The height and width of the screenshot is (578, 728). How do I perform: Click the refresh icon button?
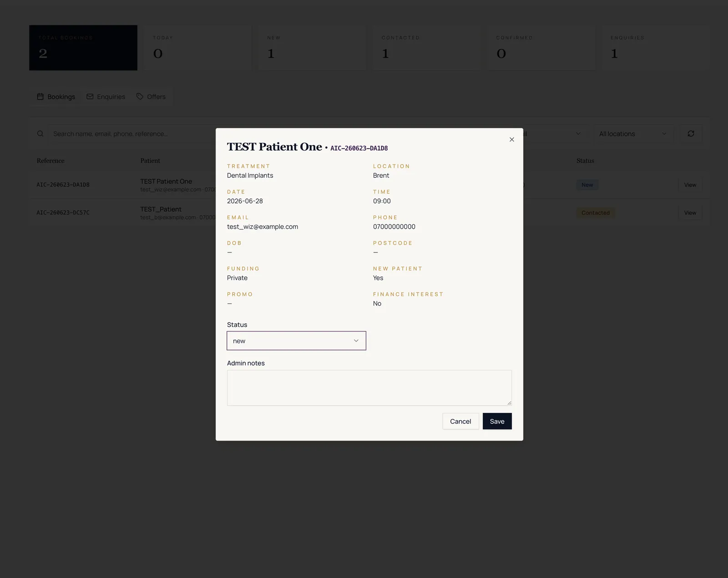coord(691,134)
